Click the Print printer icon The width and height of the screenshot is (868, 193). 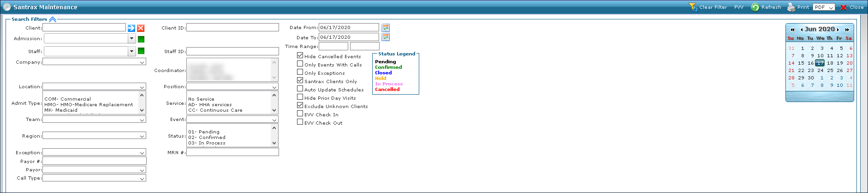[x=791, y=7]
